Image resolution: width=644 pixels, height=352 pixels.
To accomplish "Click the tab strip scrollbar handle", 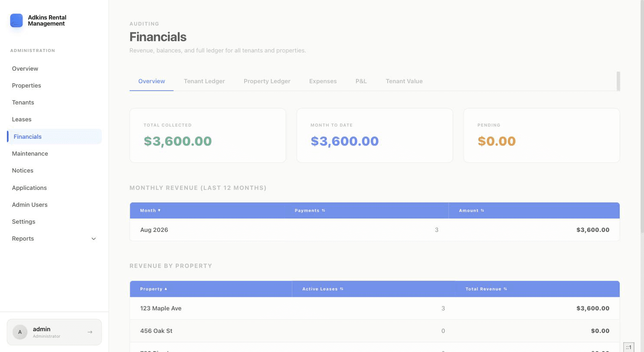I will click(618, 81).
